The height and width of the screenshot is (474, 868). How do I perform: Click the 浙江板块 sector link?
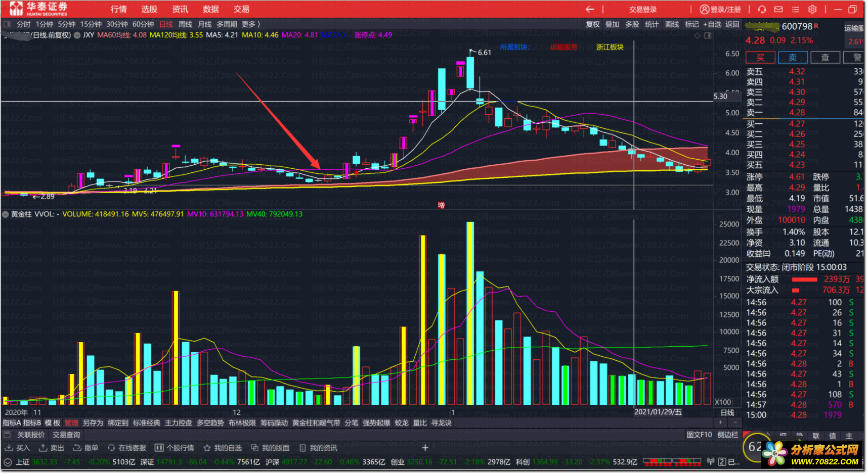pos(610,47)
